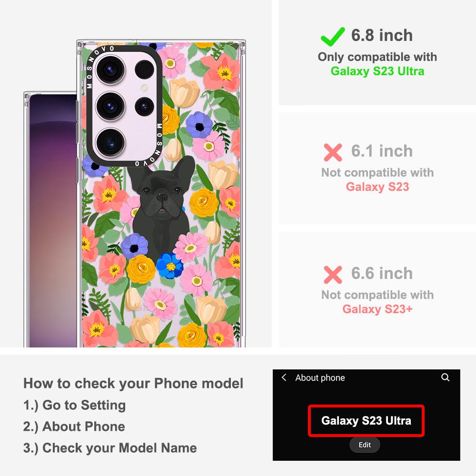Click the red Galaxy S23 text
476x476 pixels.
pos(377,187)
